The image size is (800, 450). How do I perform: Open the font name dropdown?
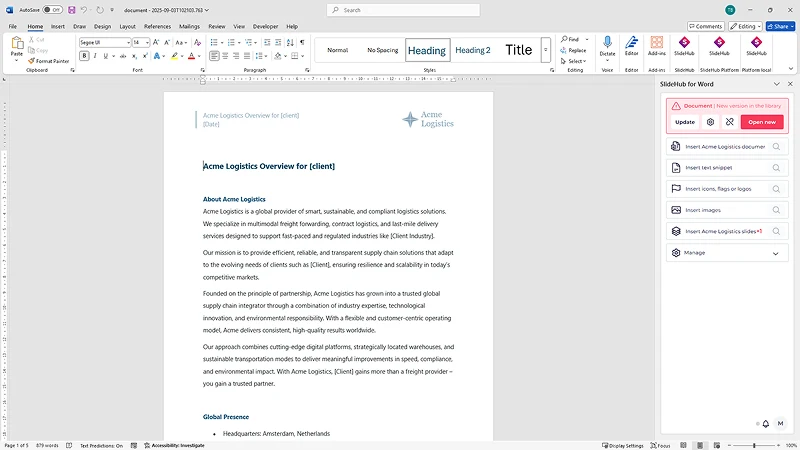click(x=128, y=42)
